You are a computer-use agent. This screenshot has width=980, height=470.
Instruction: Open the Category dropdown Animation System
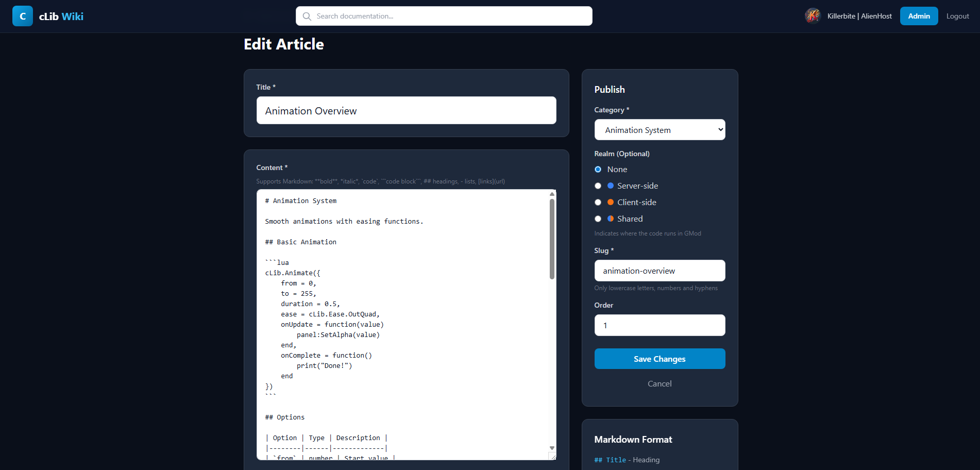point(660,130)
